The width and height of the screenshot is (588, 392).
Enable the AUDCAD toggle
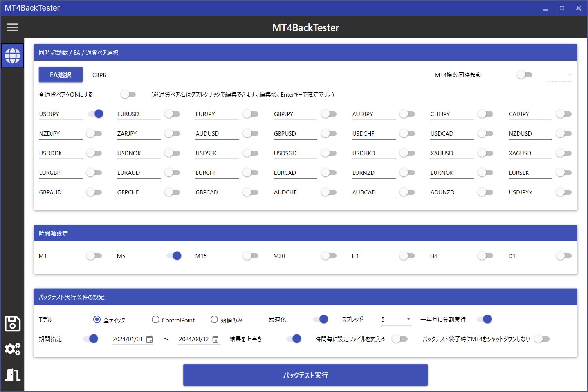[407, 192]
